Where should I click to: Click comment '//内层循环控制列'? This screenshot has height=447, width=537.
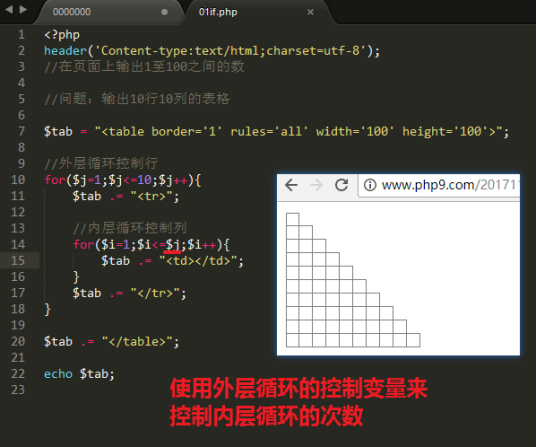tap(130, 228)
